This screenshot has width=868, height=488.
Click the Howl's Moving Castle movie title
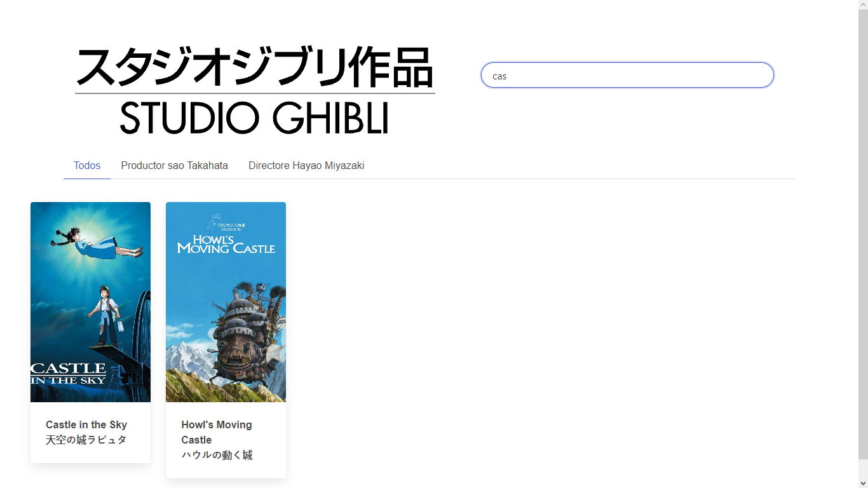pyautogui.click(x=217, y=432)
